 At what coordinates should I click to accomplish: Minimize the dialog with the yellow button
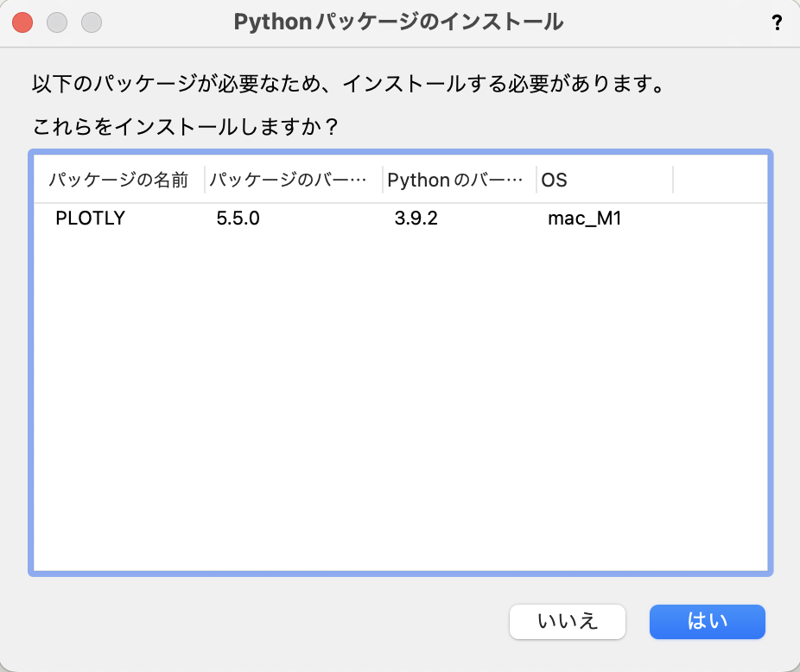[x=57, y=22]
